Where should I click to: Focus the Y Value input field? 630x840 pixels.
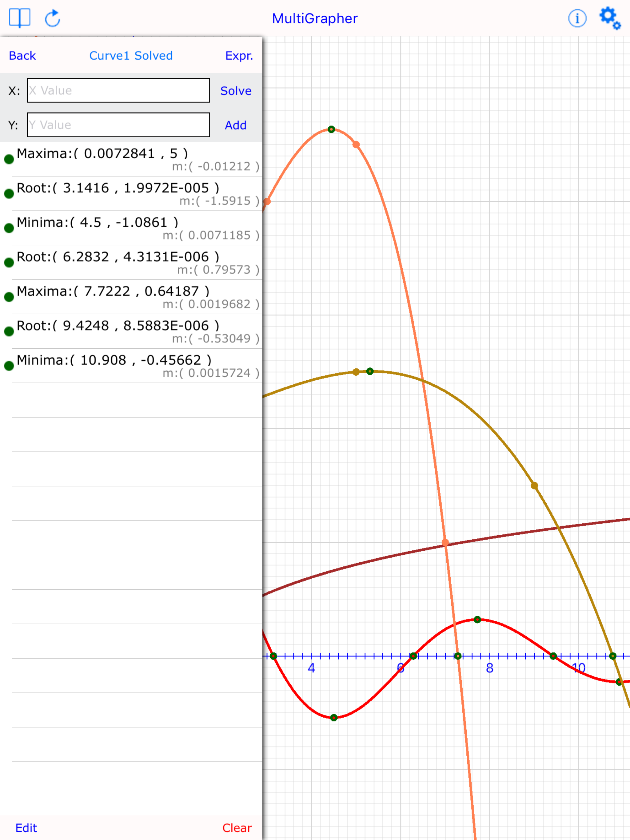(x=118, y=125)
